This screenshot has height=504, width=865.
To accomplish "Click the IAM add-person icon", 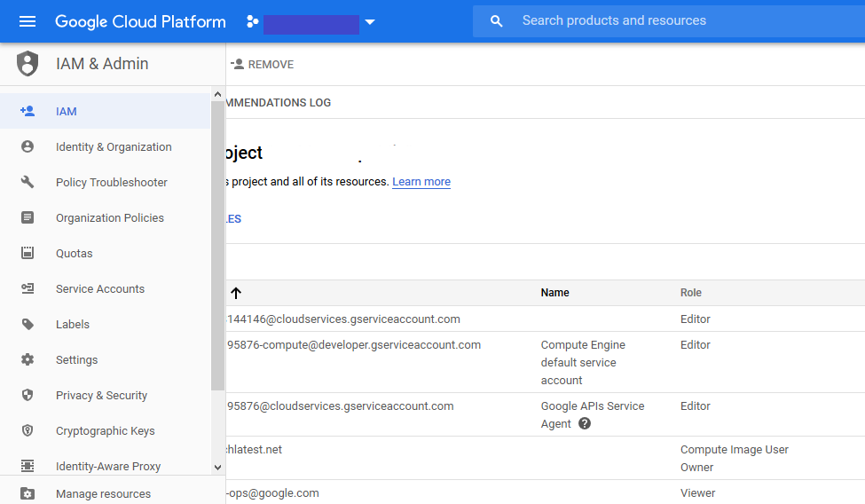I will tap(27, 111).
